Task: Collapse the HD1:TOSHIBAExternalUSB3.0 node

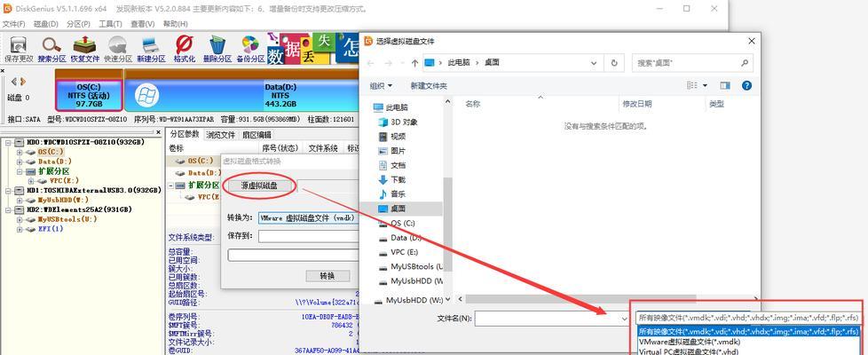Action: point(8,190)
